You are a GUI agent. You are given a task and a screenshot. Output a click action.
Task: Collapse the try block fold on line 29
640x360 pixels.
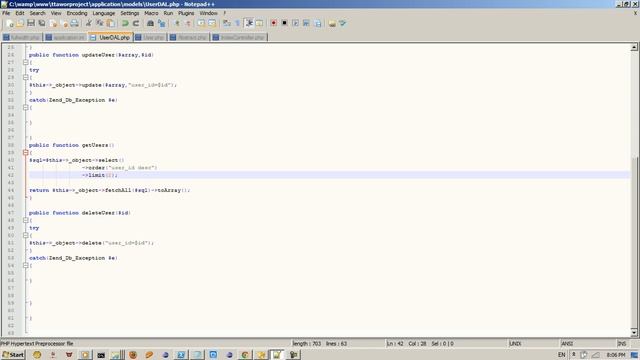[x=25, y=78]
